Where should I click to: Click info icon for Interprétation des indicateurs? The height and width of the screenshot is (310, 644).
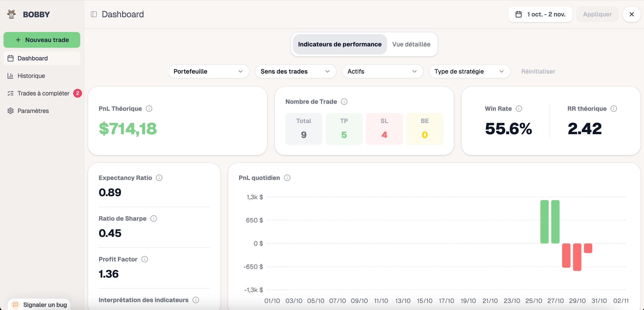[x=196, y=300]
